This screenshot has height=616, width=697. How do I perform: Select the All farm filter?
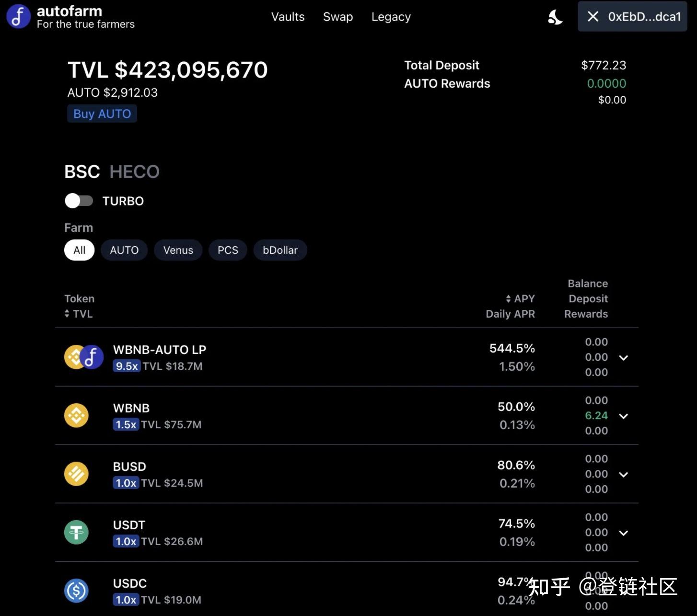79,250
